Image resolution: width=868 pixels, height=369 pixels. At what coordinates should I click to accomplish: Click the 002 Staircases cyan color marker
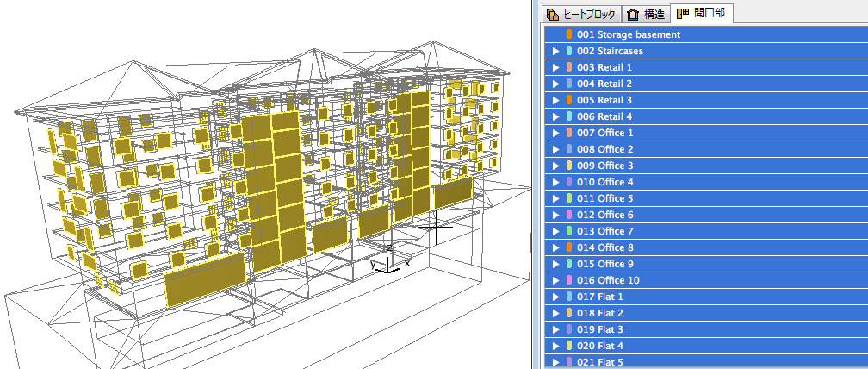tap(569, 51)
